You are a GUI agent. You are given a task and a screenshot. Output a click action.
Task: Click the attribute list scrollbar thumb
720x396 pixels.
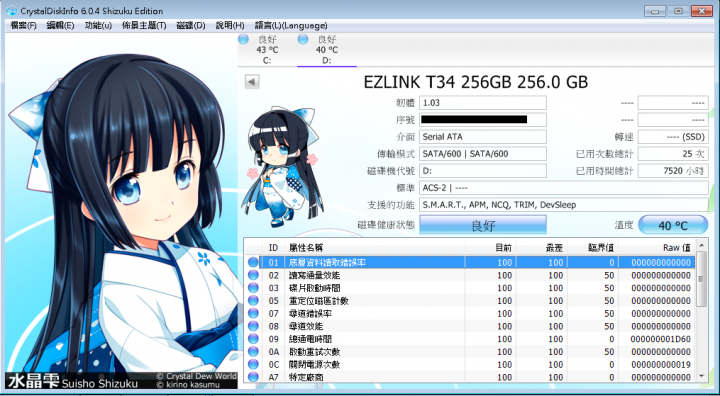(701, 278)
